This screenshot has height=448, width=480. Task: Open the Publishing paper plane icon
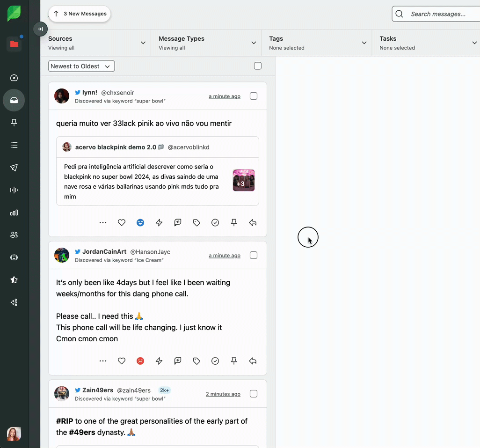click(14, 168)
